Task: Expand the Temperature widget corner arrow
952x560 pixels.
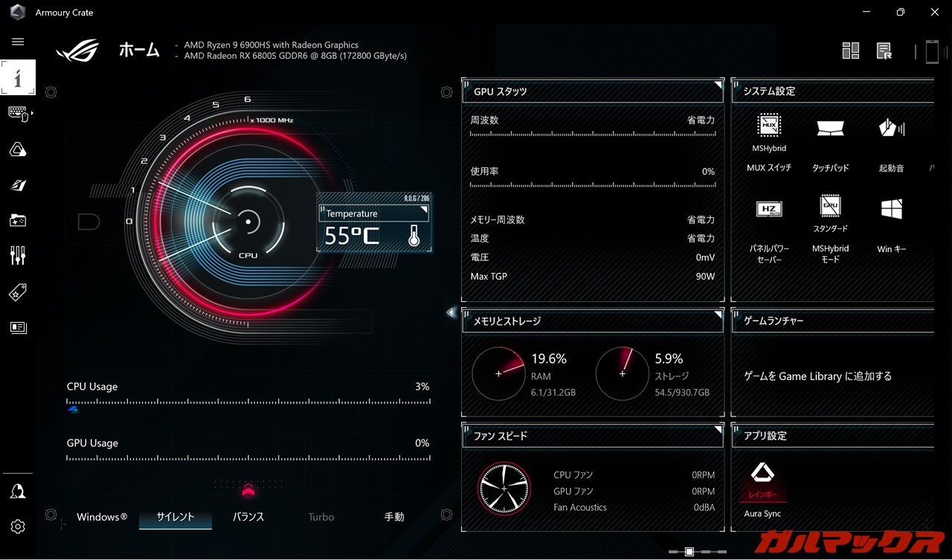Action: [x=424, y=210]
